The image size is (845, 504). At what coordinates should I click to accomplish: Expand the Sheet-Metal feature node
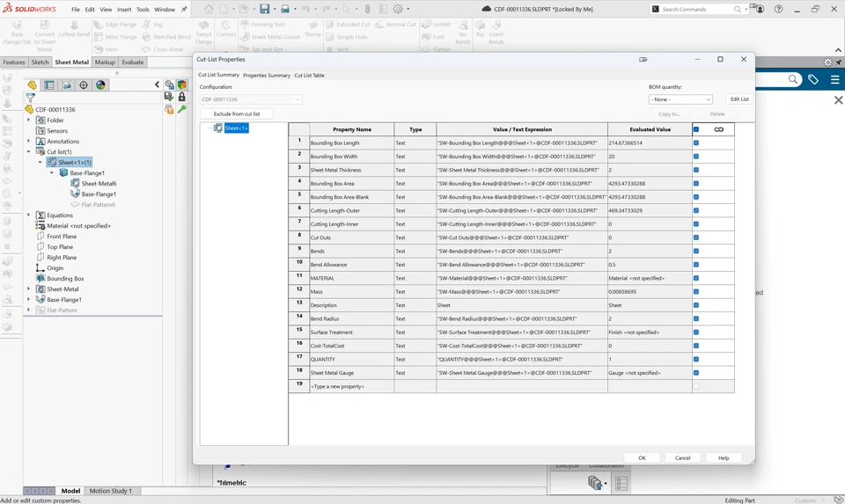(x=28, y=289)
